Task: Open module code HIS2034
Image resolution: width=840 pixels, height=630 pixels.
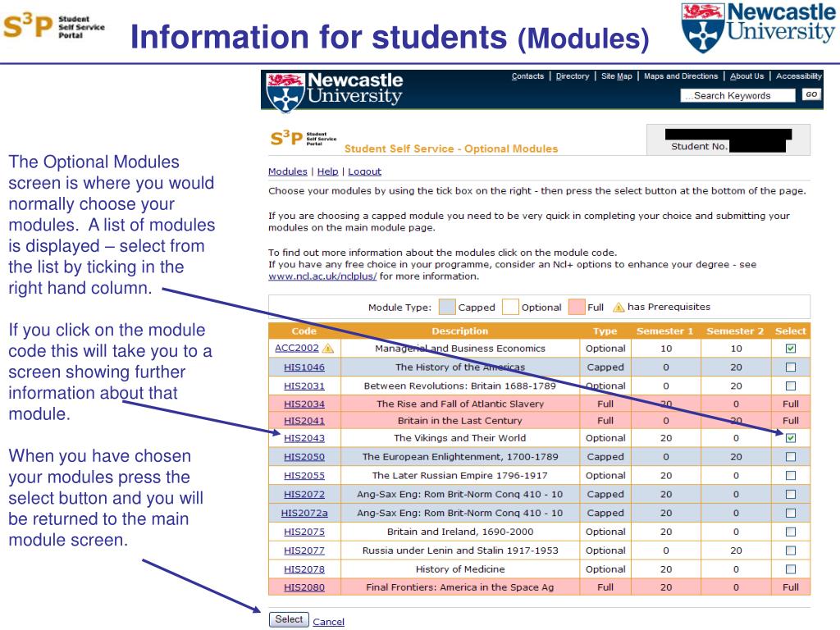Action: 304,404
